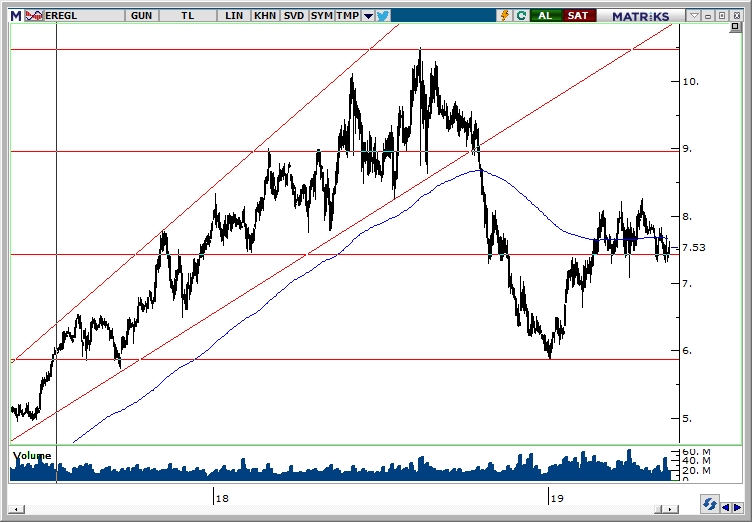752x522 pixels.
Task: Click the Matriks M logo icon
Action: pos(16,16)
